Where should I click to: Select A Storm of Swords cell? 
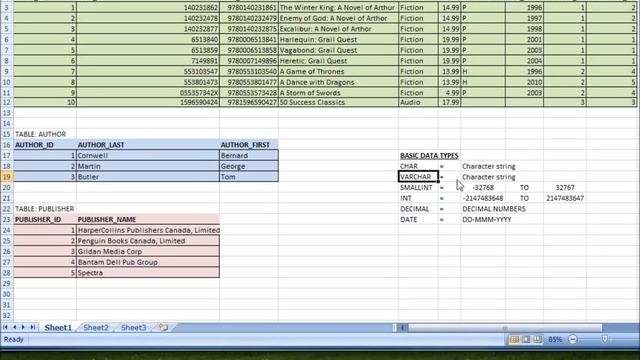338,92
